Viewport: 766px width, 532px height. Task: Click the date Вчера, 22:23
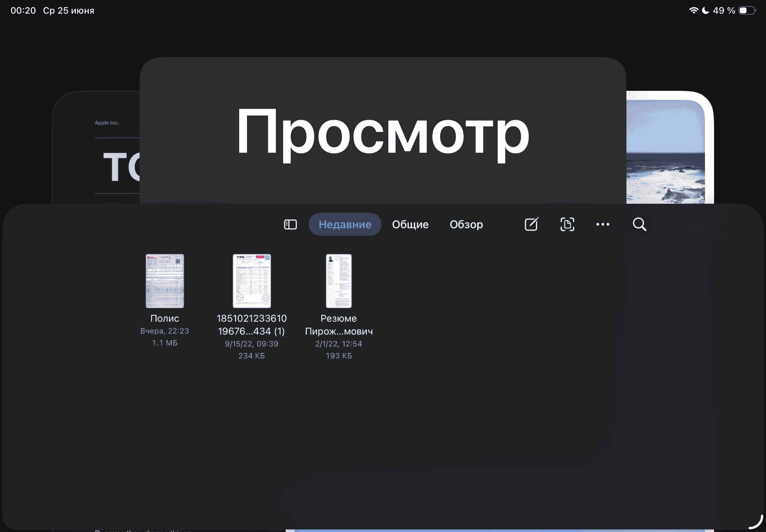[x=165, y=331]
